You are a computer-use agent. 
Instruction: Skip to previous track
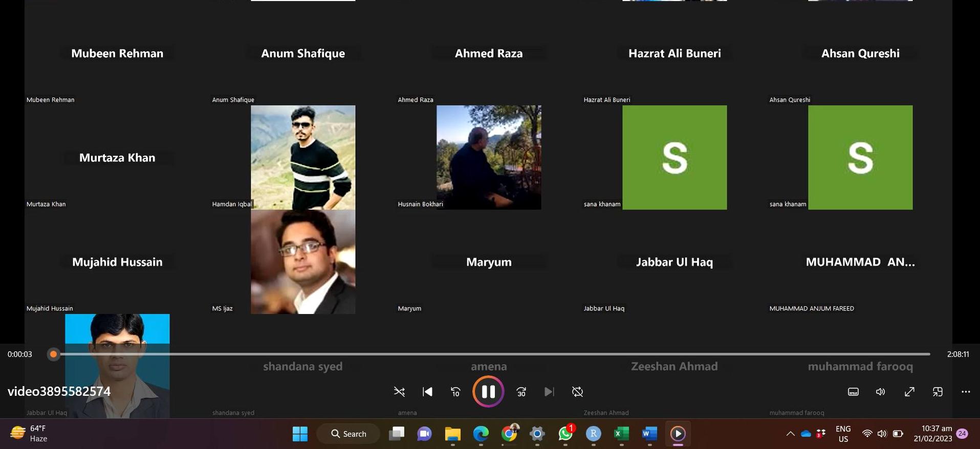427,392
